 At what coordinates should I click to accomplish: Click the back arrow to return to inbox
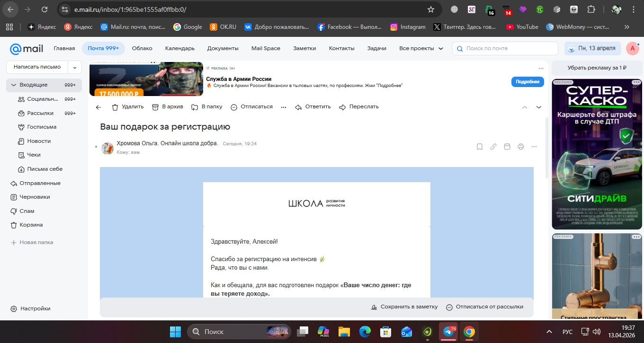point(98,107)
